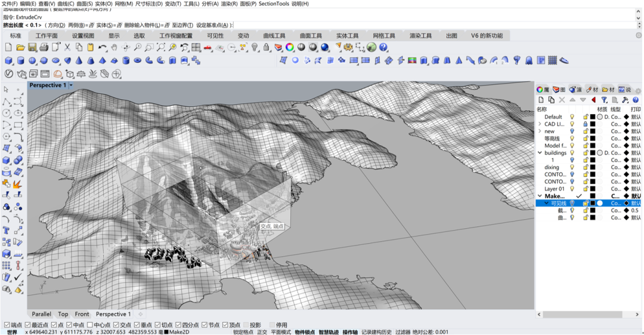Switch to the 曲线工具 toolbar tab
This screenshot has width=644, height=335.
click(274, 36)
